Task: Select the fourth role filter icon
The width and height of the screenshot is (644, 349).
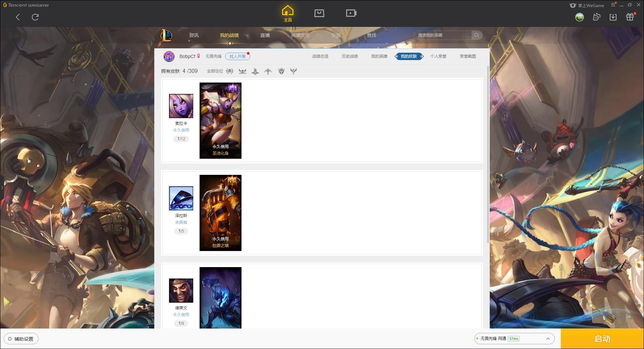Action: [x=268, y=71]
